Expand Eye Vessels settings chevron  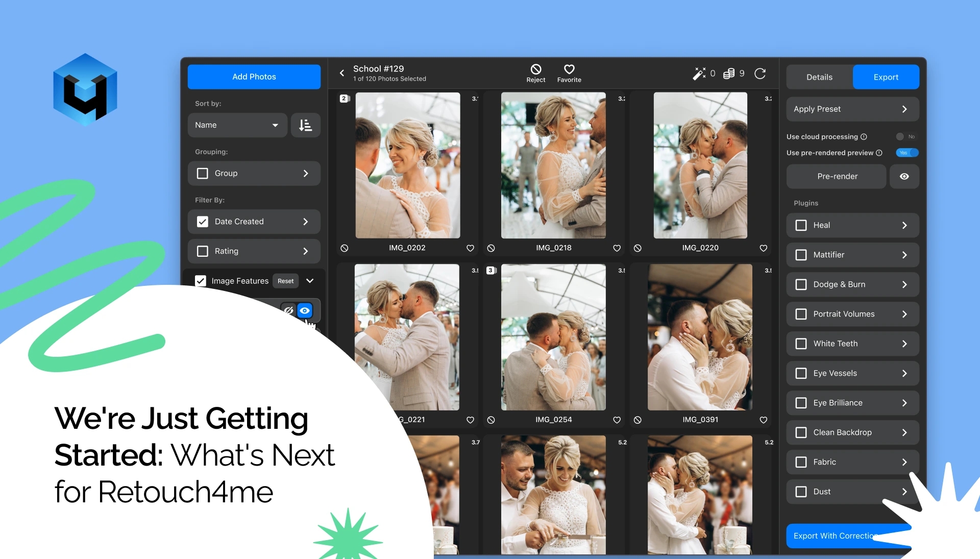coord(904,373)
